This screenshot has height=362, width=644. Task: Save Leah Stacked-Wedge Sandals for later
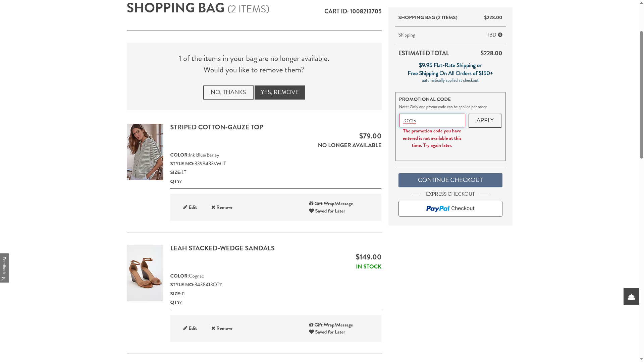[327, 332]
